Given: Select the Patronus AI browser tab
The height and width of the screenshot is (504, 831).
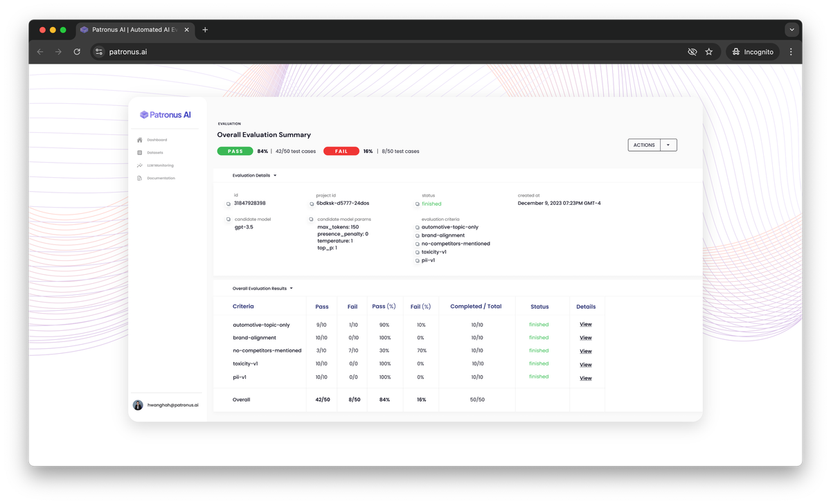Looking at the screenshot, I should pos(136,30).
